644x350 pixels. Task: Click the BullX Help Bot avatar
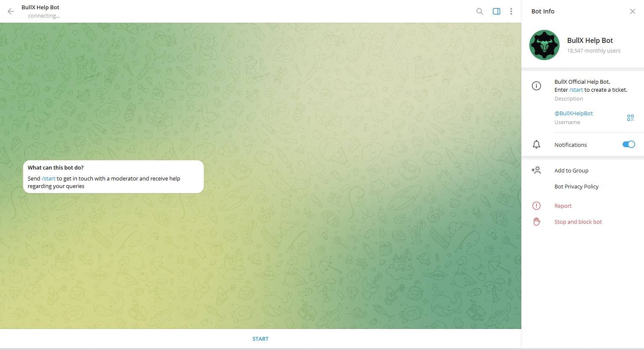point(544,45)
